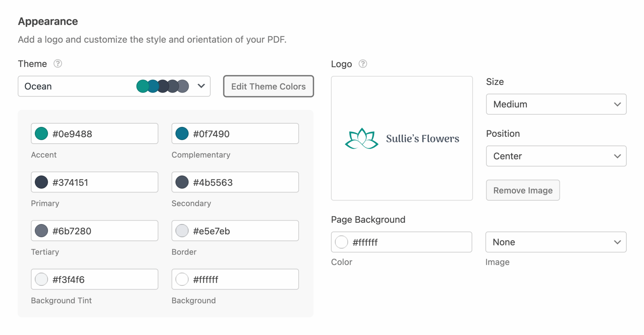The width and height of the screenshot is (644, 335).
Task: Click the Remove Image button
Action: coord(523,190)
